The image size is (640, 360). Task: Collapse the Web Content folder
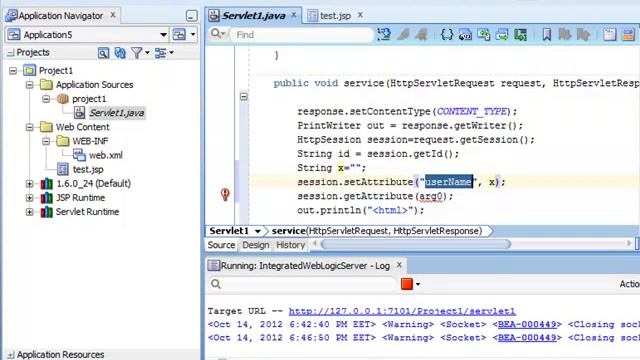29,127
